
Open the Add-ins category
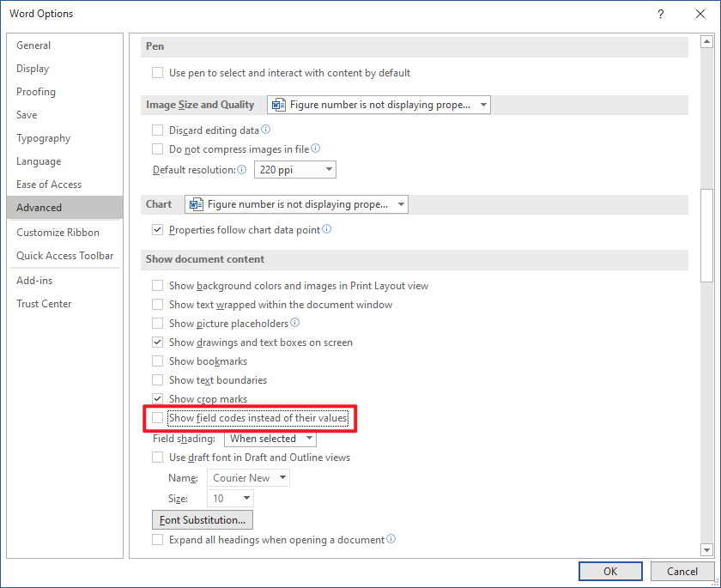(65, 281)
